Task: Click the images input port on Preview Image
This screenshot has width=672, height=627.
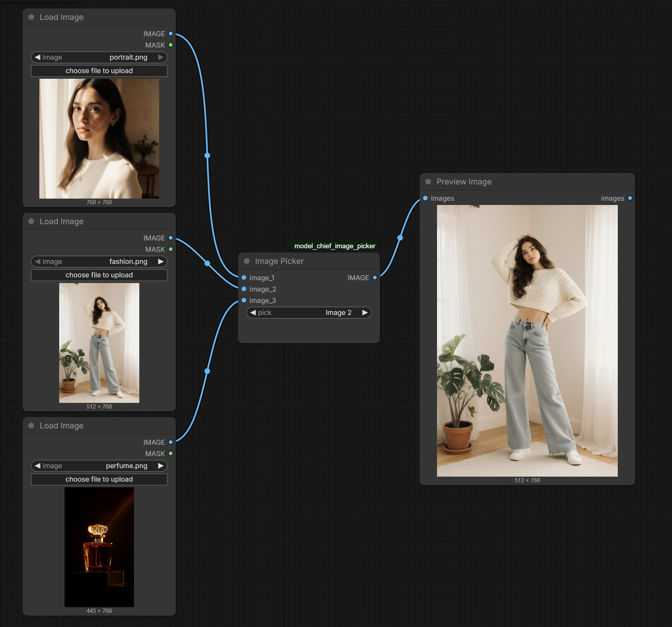Action: pos(425,198)
